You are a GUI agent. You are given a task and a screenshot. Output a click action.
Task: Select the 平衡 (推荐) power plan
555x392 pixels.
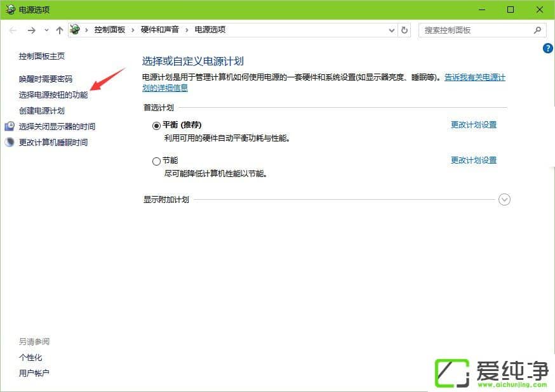tap(156, 126)
